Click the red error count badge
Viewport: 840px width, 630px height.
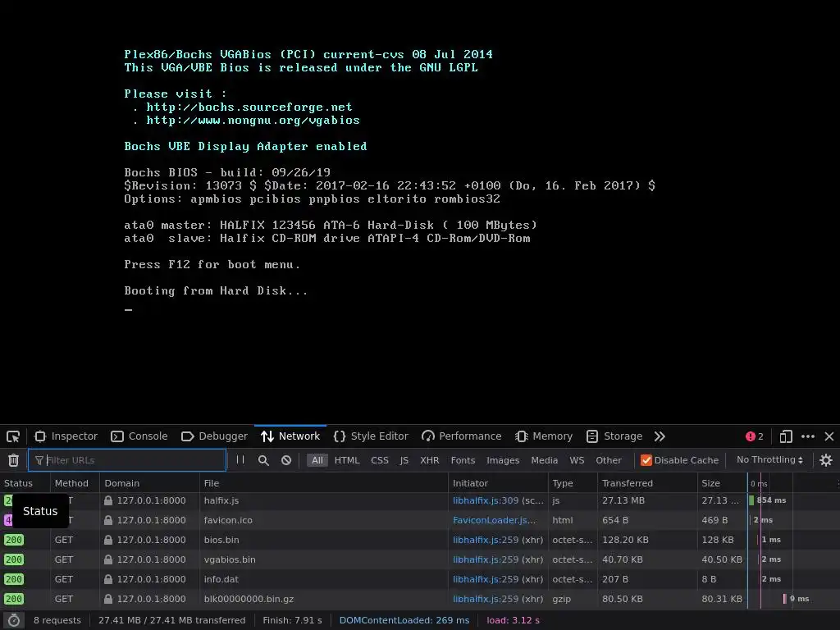[x=755, y=436]
